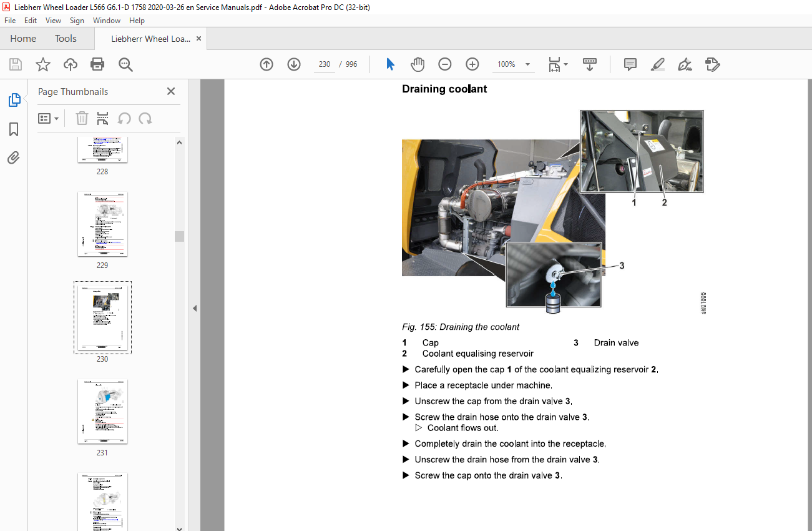Click legend text 'Drain valve'
The width and height of the screenshot is (812, 531).
[x=616, y=342]
